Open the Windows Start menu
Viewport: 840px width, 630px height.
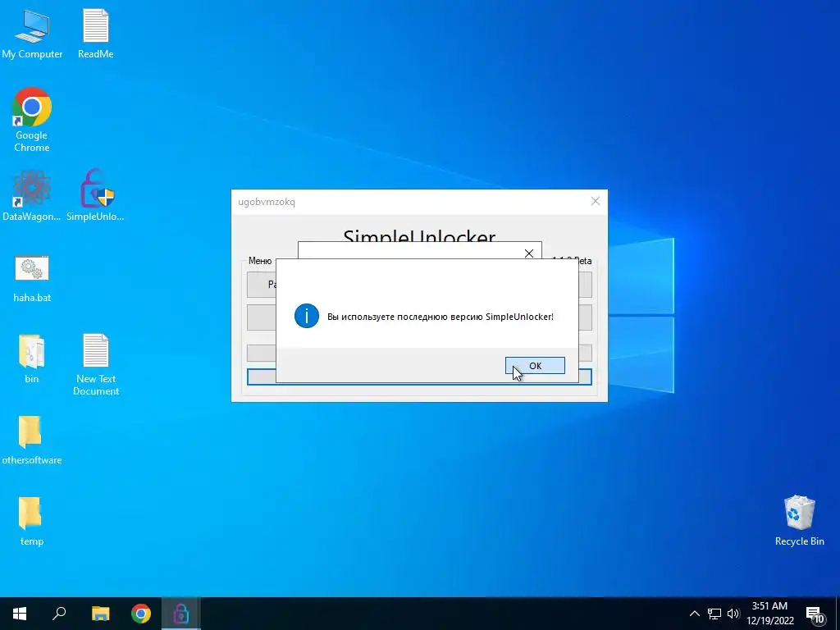coord(20,614)
